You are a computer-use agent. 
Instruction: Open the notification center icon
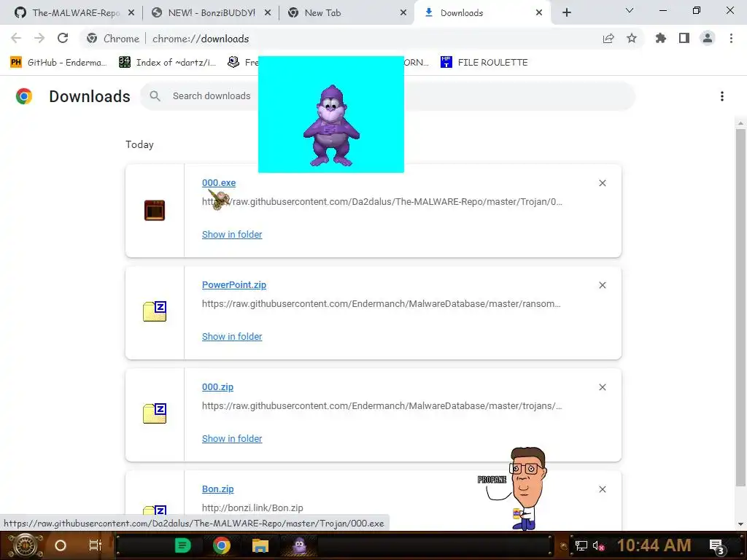point(718,547)
